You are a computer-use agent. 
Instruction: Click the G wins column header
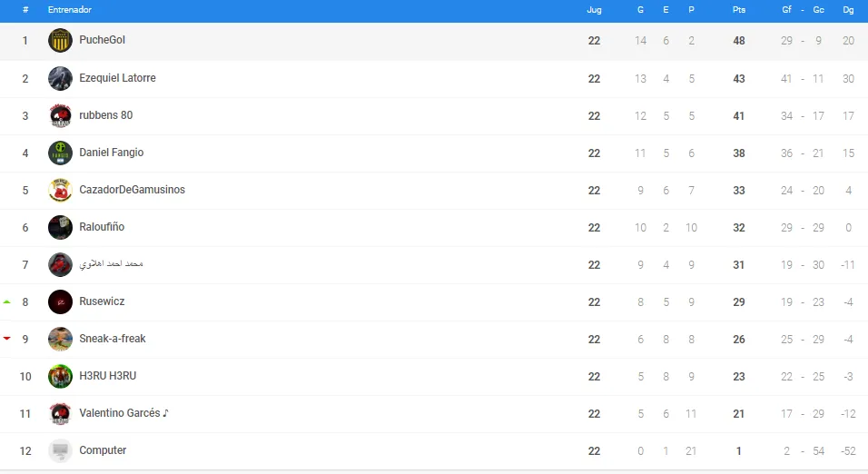[640, 10]
